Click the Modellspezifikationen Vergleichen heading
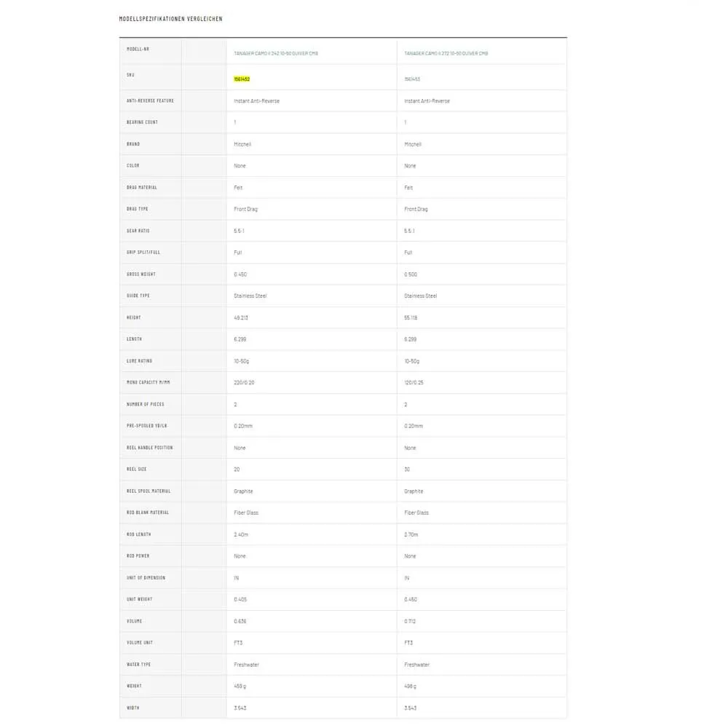Screen dimensions: 728x728 point(171,19)
